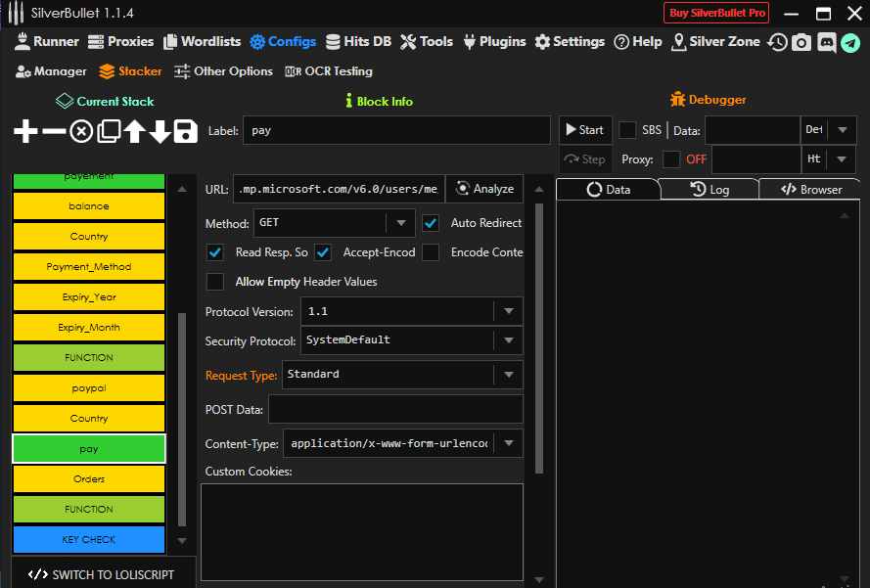The image size is (870, 588).
Task: Switch to the Manager tab
Action: 51,71
